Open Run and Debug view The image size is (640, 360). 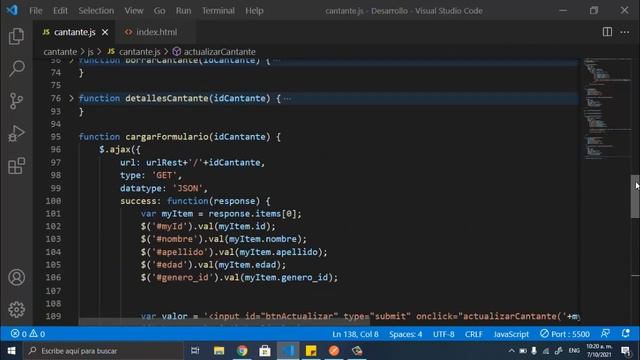click(16, 133)
